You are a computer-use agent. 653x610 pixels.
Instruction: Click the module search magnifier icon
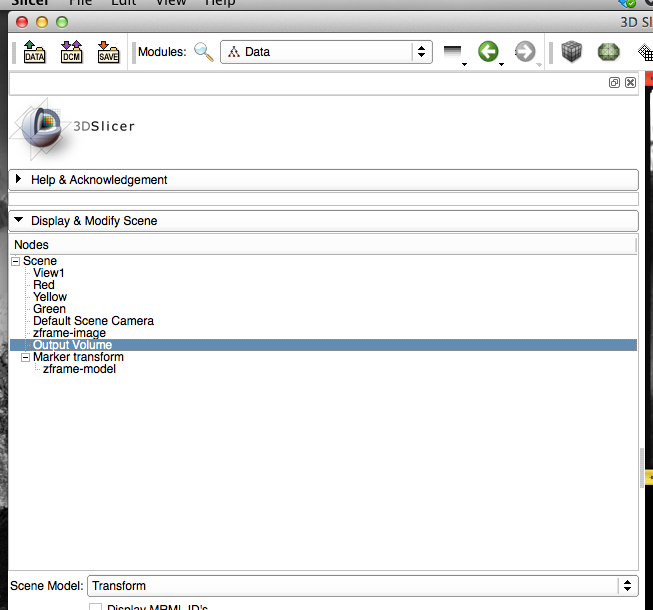(203, 52)
